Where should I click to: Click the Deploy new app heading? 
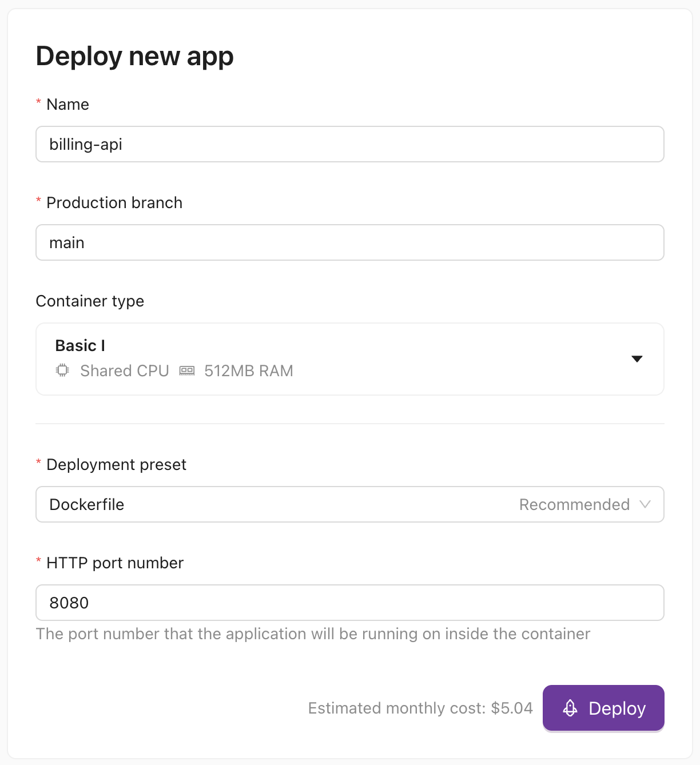135,55
